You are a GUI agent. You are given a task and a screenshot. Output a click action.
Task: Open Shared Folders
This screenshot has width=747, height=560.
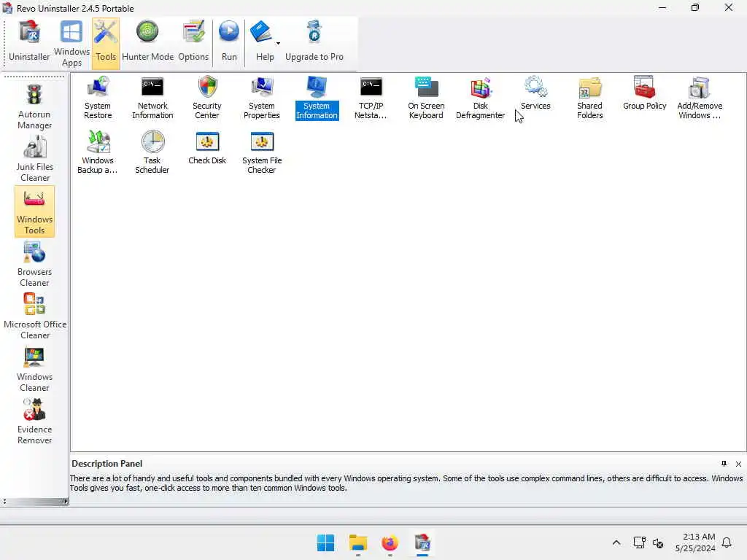click(589, 98)
